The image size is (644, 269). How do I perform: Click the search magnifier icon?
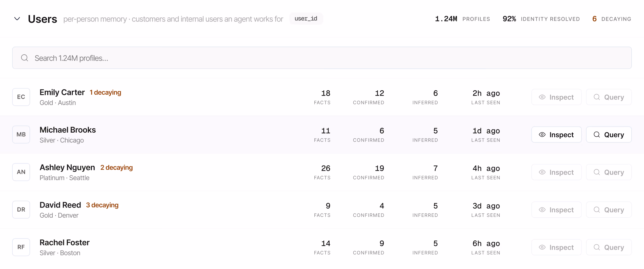(x=25, y=58)
